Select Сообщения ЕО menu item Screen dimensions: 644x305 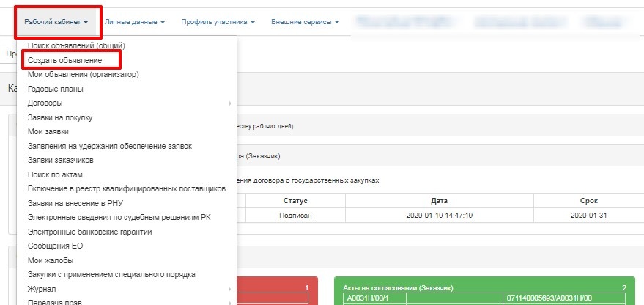click(x=55, y=246)
